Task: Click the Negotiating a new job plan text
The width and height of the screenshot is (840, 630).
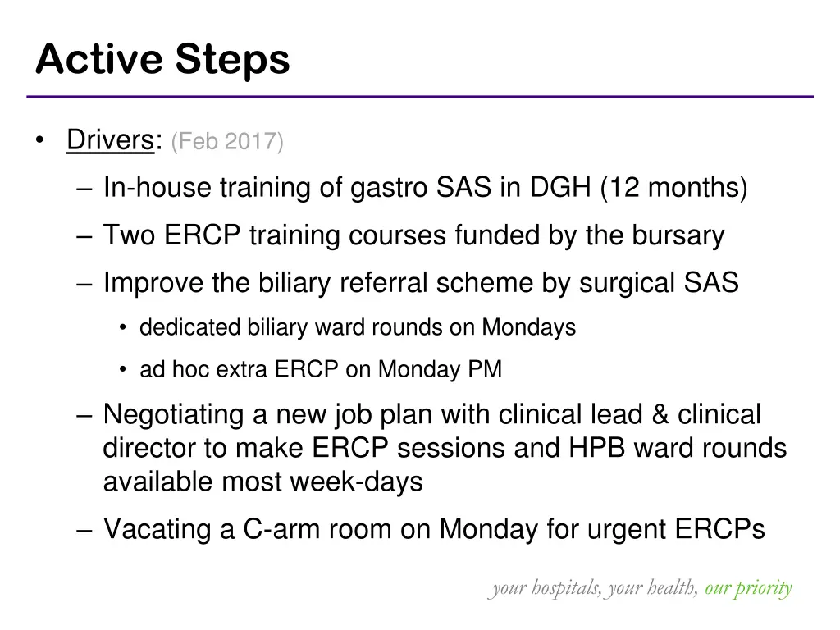Action: (x=445, y=448)
